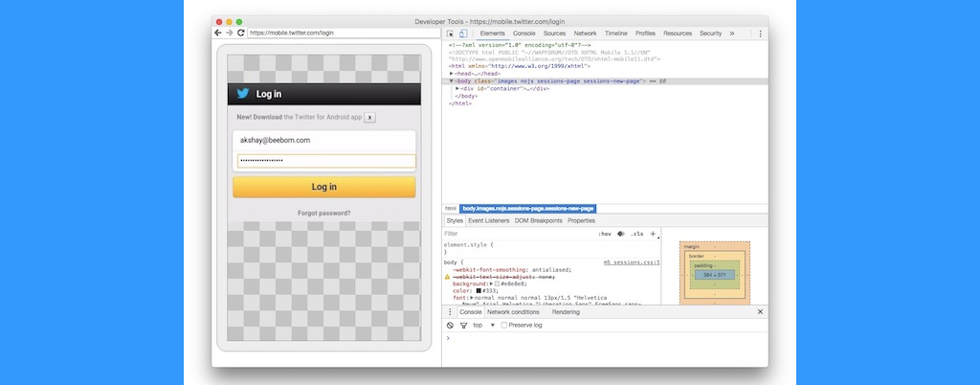Click the Download app link text

tap(268, 117)
